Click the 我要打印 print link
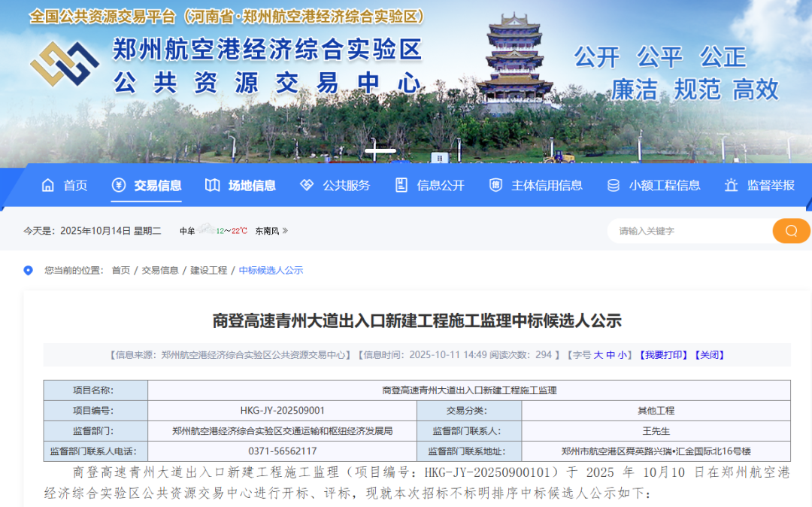 (x=662, y=355)
